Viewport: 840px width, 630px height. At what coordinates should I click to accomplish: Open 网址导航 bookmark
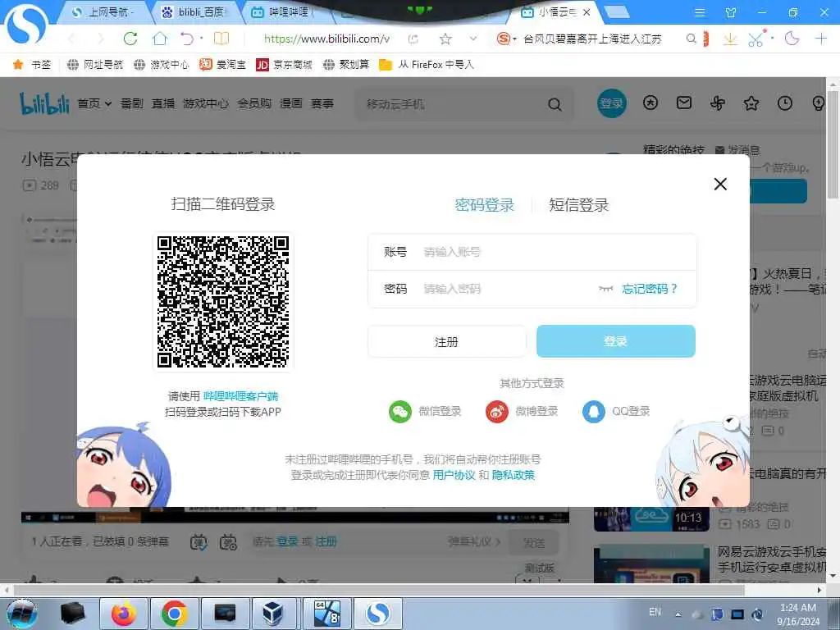pyautogui.click(x=95, y=65)
